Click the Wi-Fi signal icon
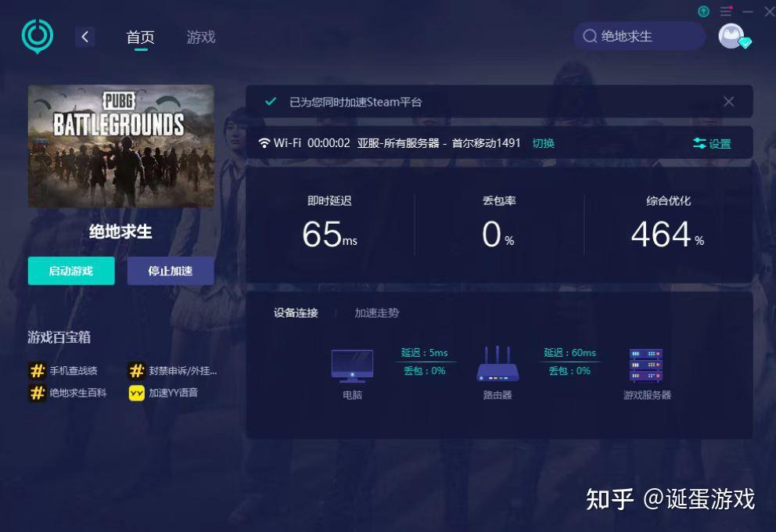 click(x=264, y=143)
